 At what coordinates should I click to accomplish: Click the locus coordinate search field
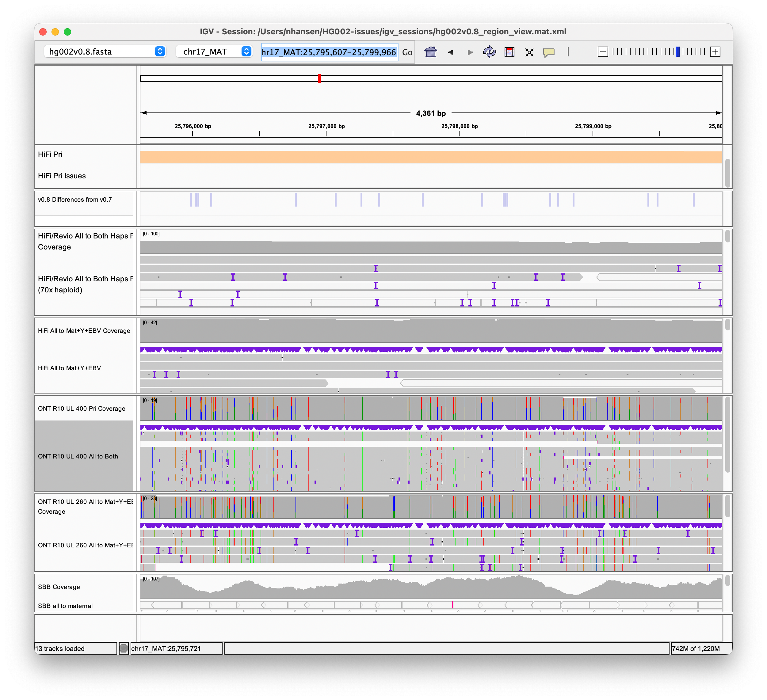pos(329,52)
